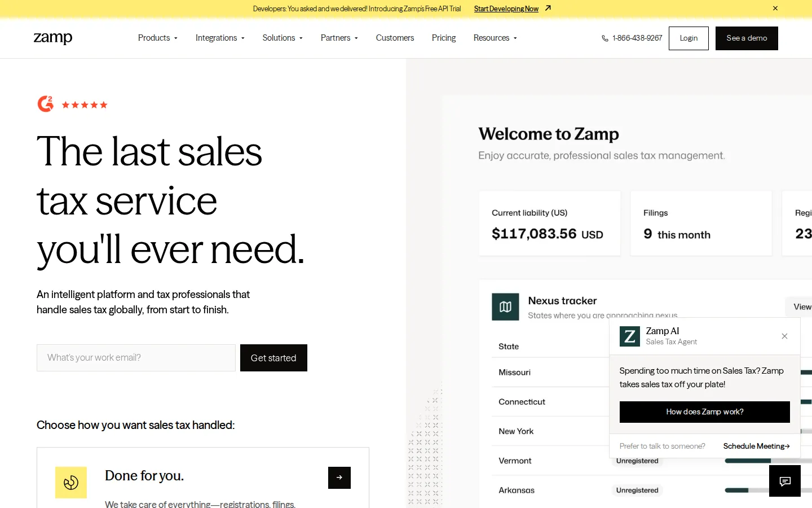
Task: Select the New York row in state list
Action: 550,431
